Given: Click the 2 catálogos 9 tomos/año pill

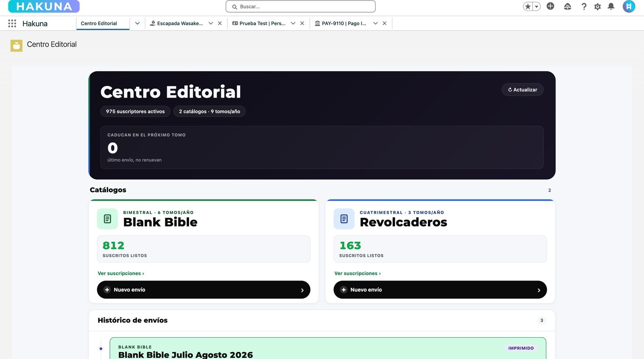Looking at the screenshot, I should point(209,111).
